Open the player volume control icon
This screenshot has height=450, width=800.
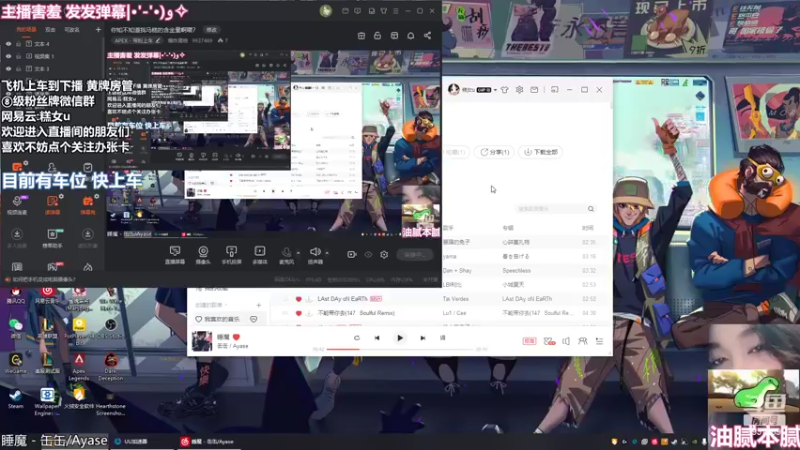click(566, 341)
